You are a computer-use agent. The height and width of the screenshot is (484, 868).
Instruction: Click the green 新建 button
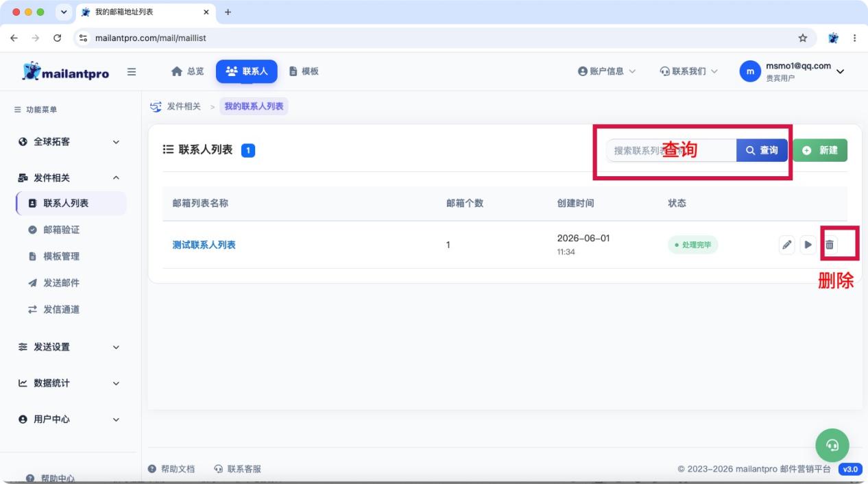(x=820, y=150)
